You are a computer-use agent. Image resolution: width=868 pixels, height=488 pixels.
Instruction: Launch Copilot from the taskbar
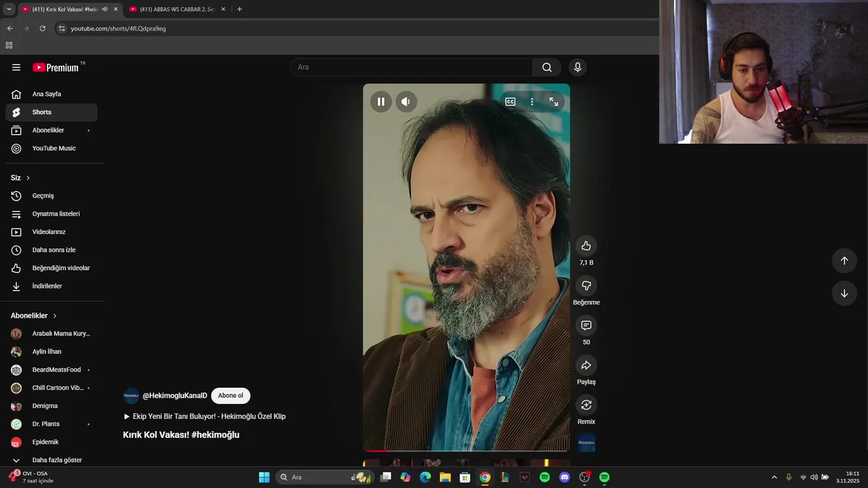406,477
